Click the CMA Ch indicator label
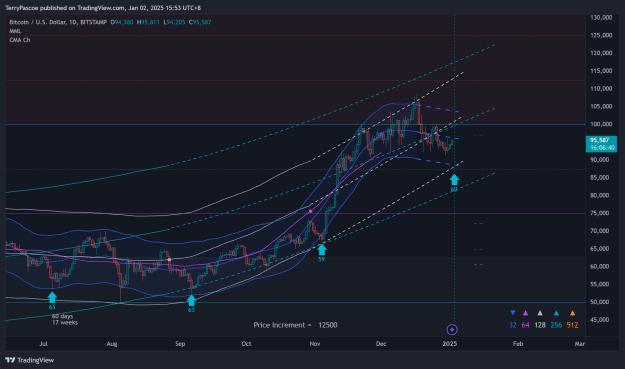625x369 pixels. pos(20,40)
